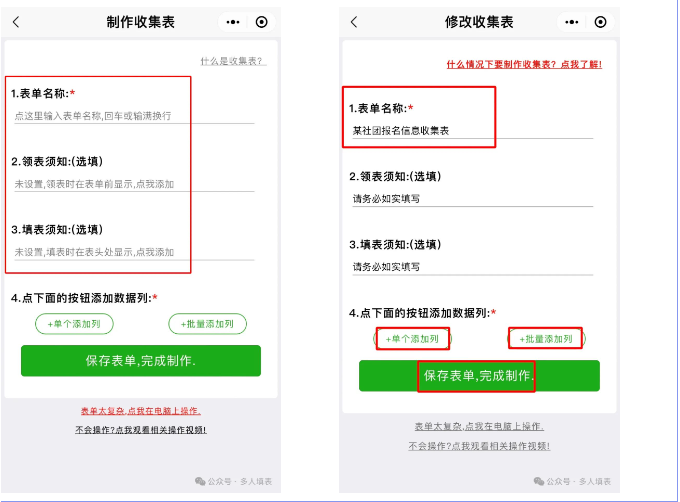The height and width of the screenshot is (502, 680).
Task: Click +批量添加列 on 修改收集表
Action: (546, 339)
